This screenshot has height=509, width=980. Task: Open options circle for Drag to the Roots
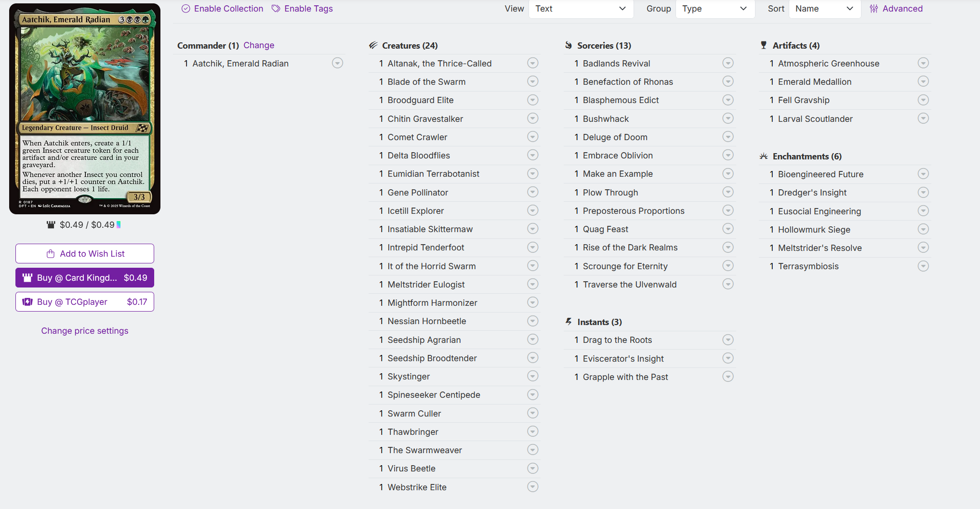tap(728, 340)
